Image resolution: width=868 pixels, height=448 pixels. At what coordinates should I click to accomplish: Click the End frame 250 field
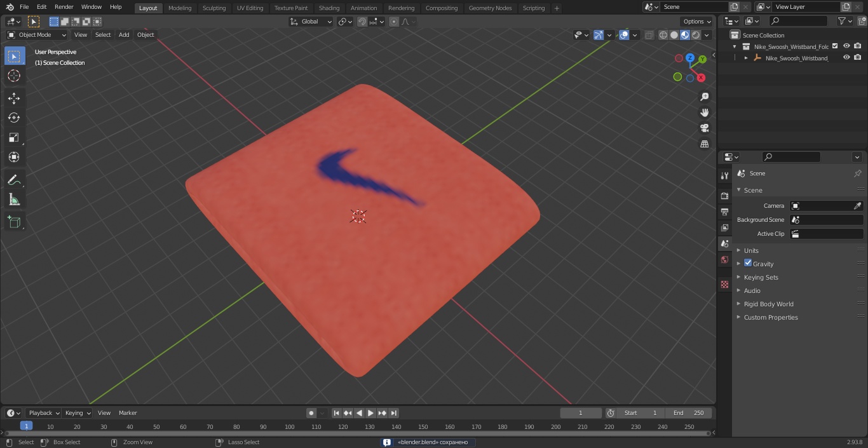pos(689,413)
